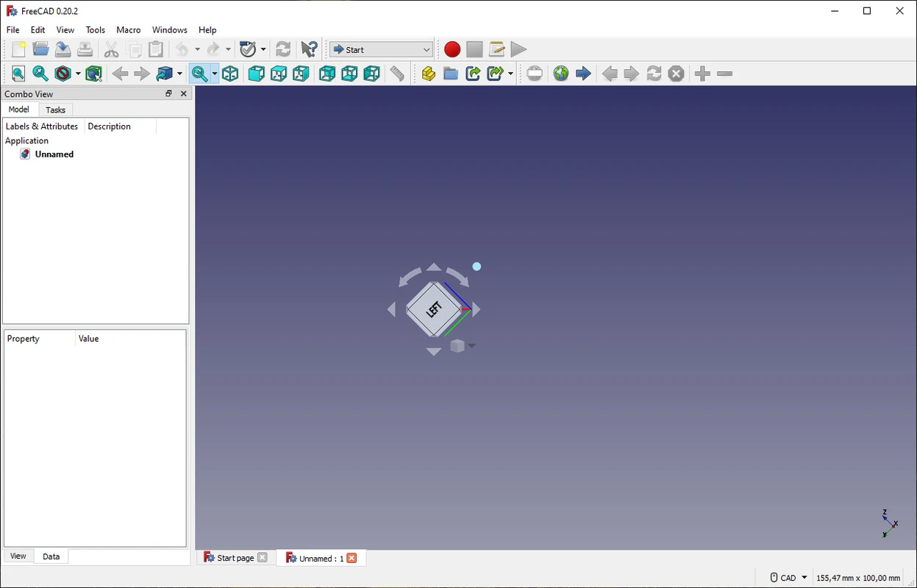Open the File menu

[13, 30]
